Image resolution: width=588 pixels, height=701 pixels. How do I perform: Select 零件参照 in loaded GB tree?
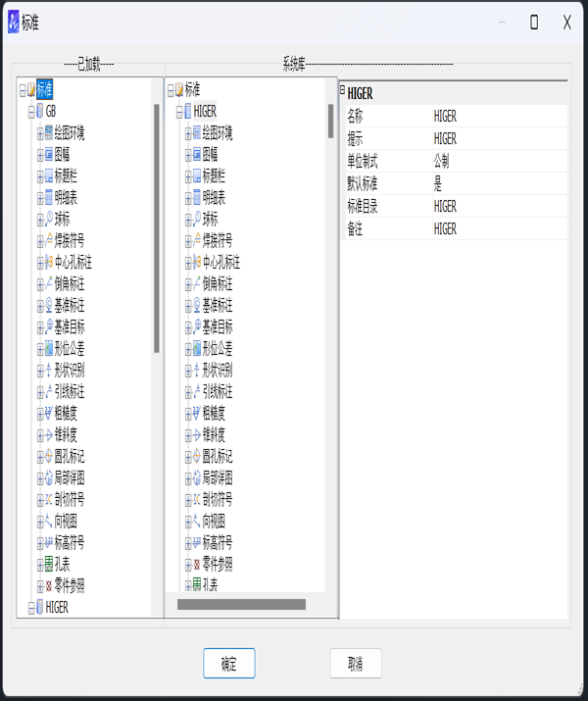(x=70, y=585)
